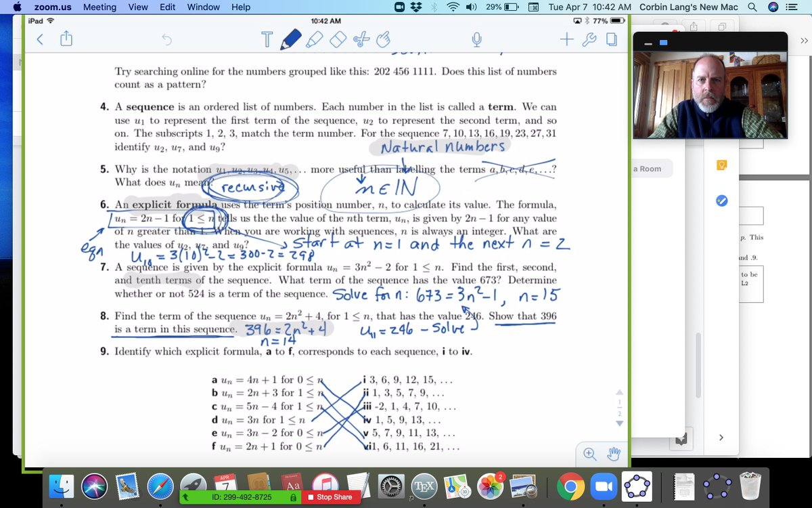The width and height of the screenshot is (812, 508).
Task: Click the green arrow on share bar
Action: point(186,497)
